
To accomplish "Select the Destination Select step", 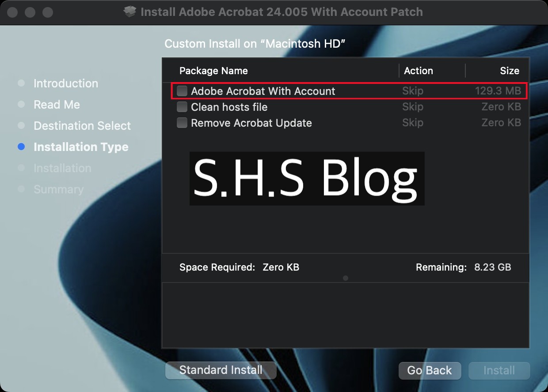I will coord(82,126).
